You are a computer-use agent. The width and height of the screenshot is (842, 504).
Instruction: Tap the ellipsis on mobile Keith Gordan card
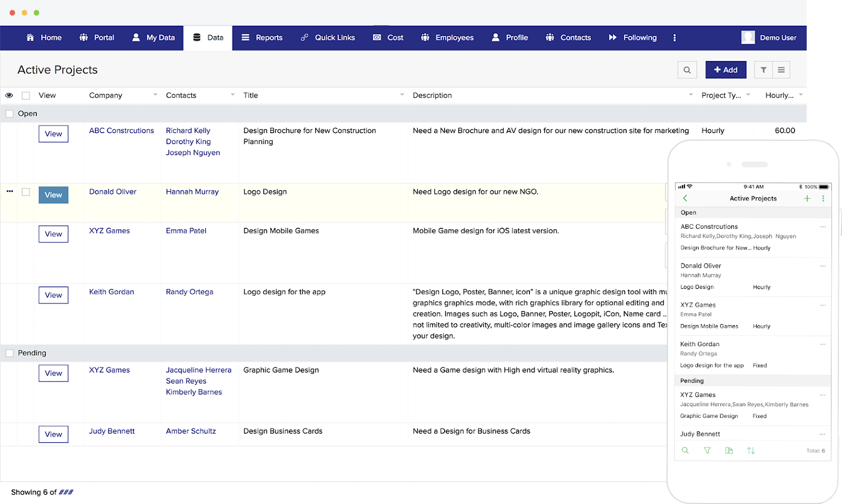pyautogui.click(x=823, y=344)
